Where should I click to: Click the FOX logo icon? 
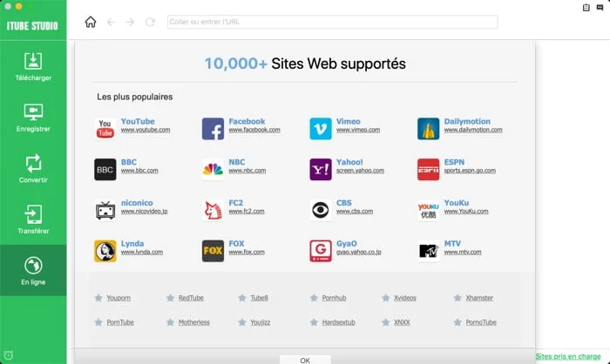(x=213, y=251)
